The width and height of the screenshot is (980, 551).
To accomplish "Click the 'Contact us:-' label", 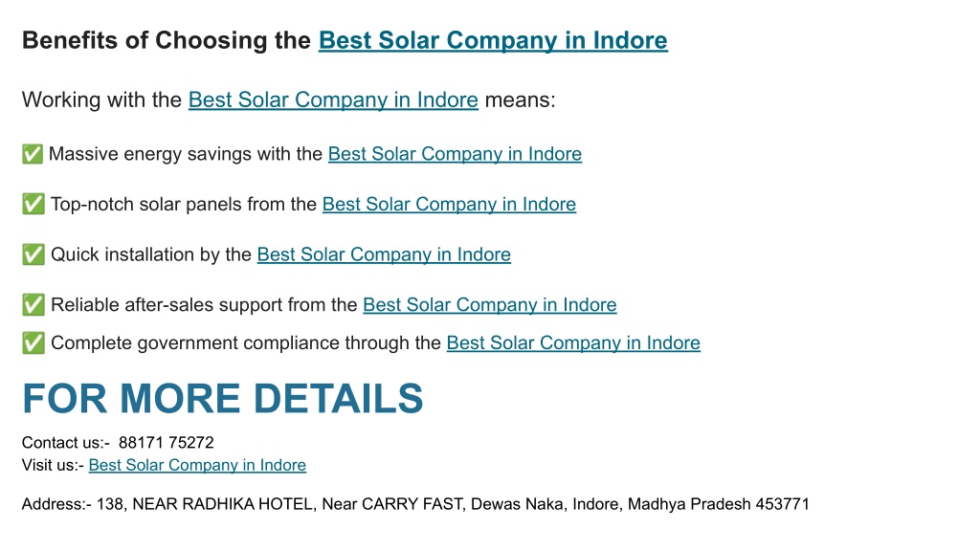I will point(66,443).
